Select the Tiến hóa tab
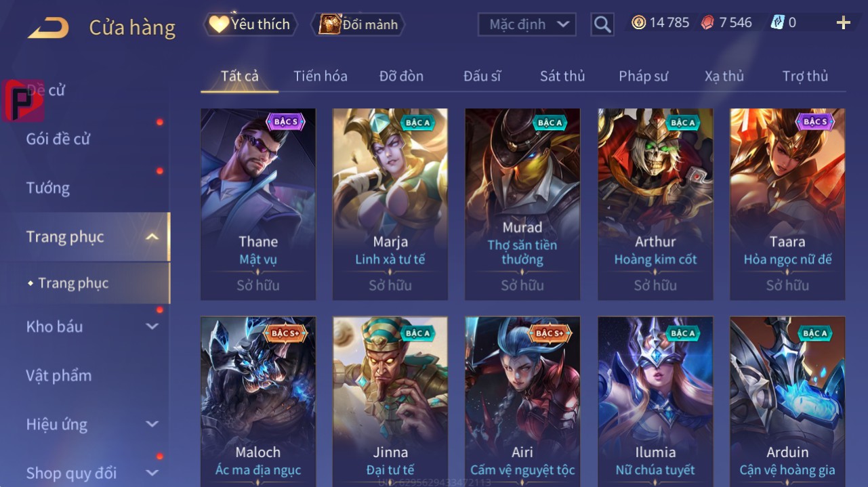 click(x=321, y=76)
